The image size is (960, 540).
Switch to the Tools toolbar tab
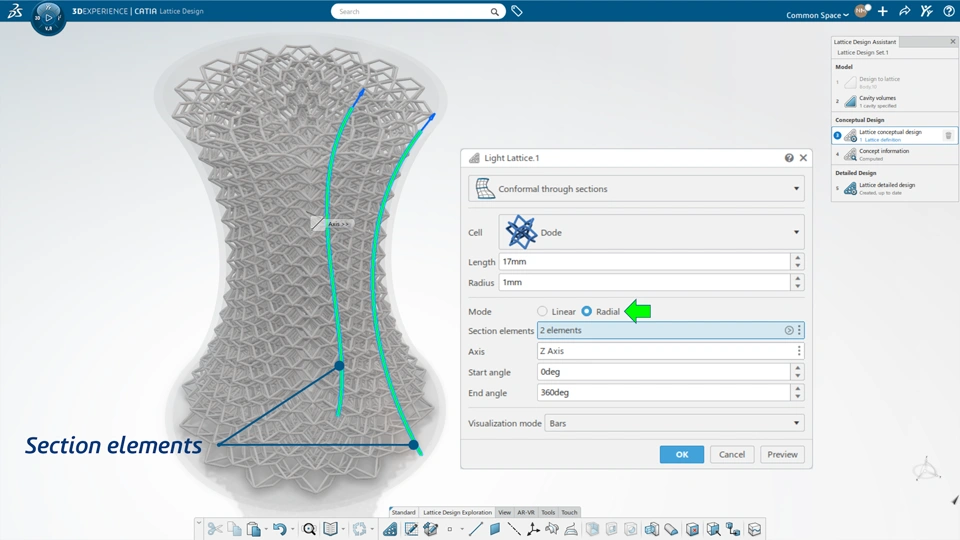coord(548,512)
